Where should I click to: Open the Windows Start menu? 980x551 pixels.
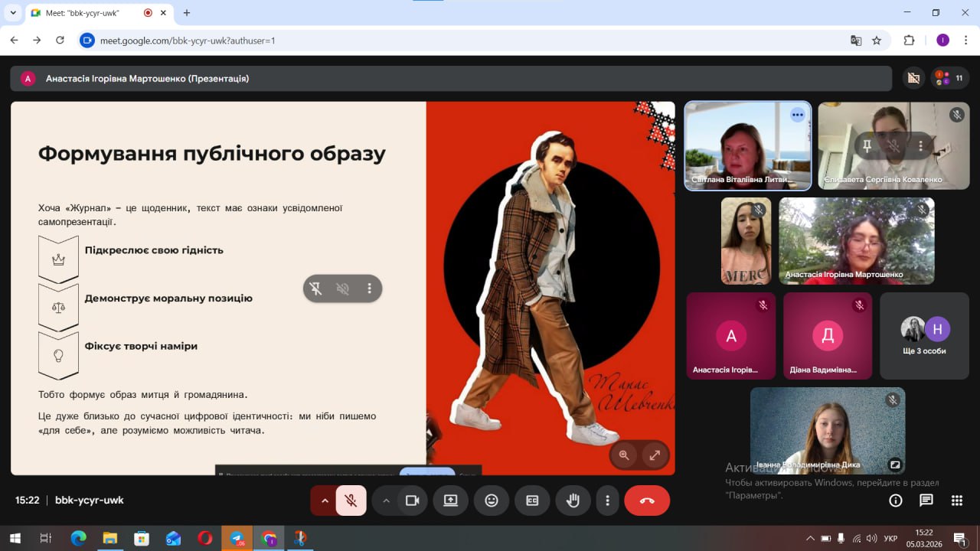(x=15, y=538)
